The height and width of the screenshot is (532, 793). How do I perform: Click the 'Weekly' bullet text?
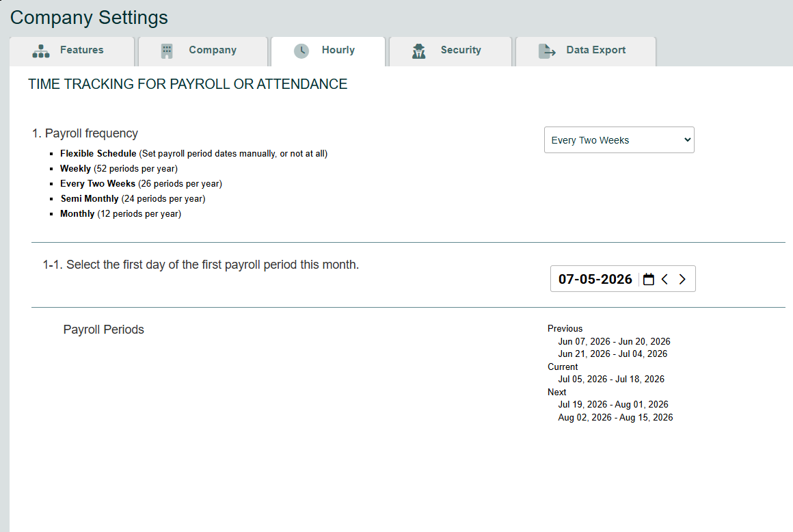point(119,169)
